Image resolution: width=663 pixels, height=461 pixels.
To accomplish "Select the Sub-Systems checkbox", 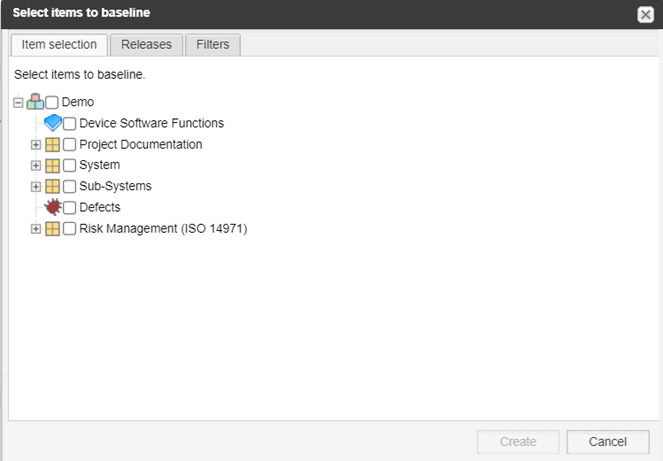I will click(69, 187).
